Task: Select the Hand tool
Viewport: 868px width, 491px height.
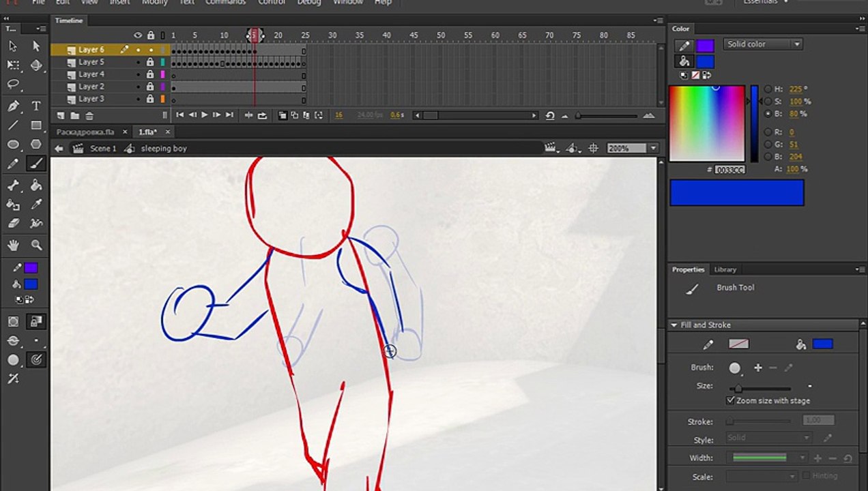Action: coord(13,245)
